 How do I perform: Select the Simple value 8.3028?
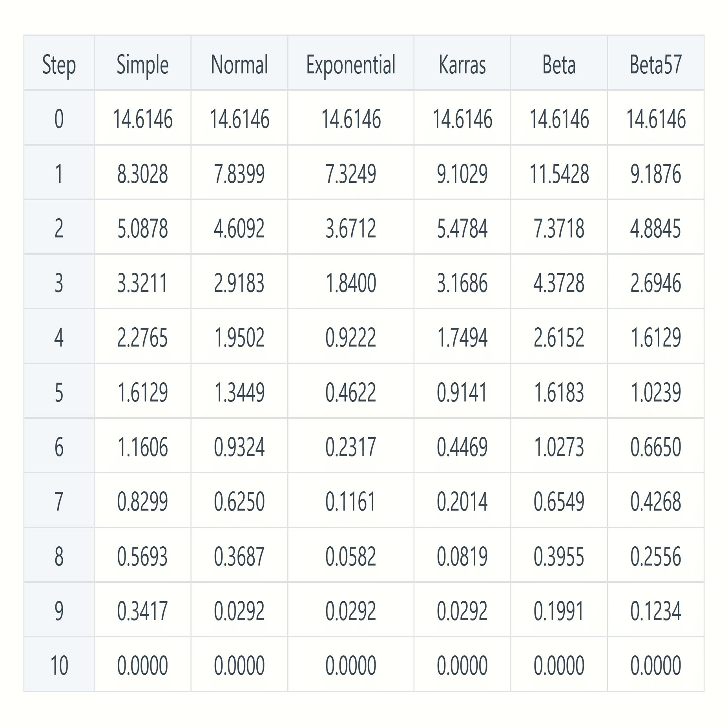click(x=142, y=174)
